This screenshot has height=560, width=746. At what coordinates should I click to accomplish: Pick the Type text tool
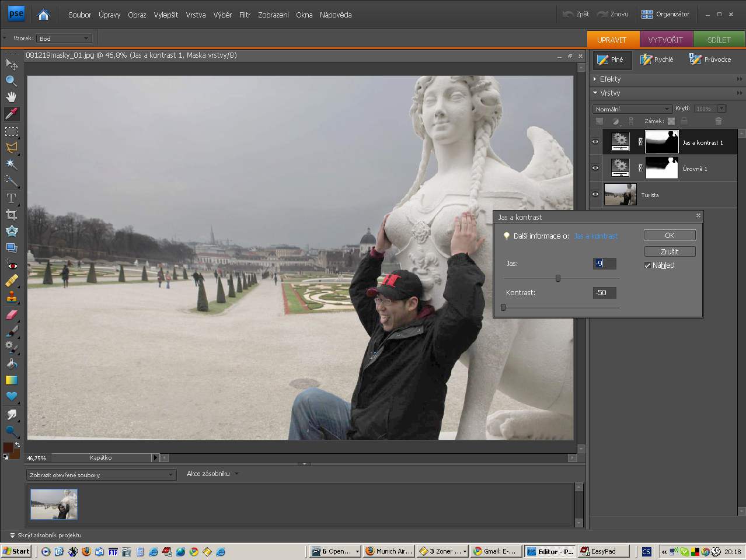click(11, 198)
